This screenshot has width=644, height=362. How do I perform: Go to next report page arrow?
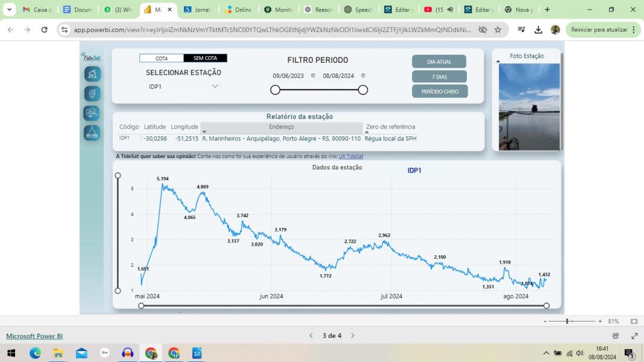coord(353,335)
